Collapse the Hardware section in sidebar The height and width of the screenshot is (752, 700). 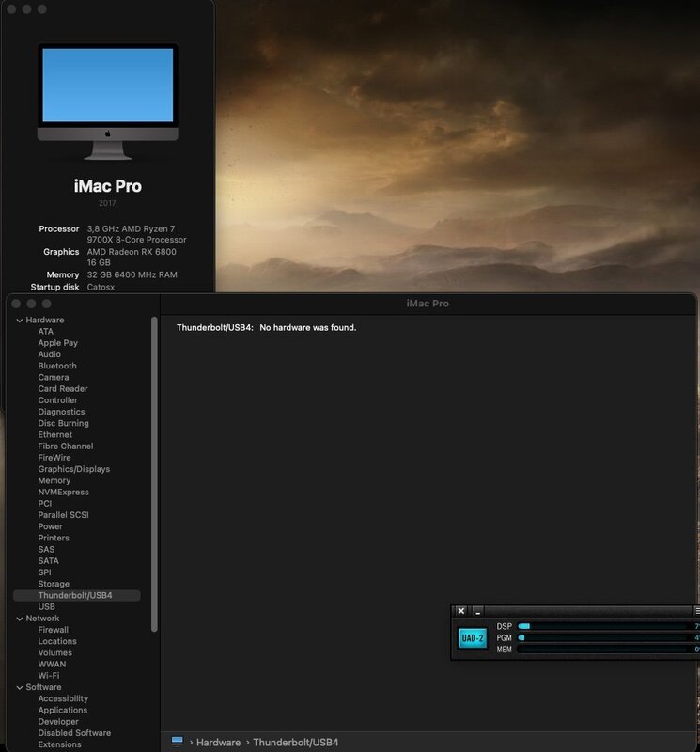[20, 321]
